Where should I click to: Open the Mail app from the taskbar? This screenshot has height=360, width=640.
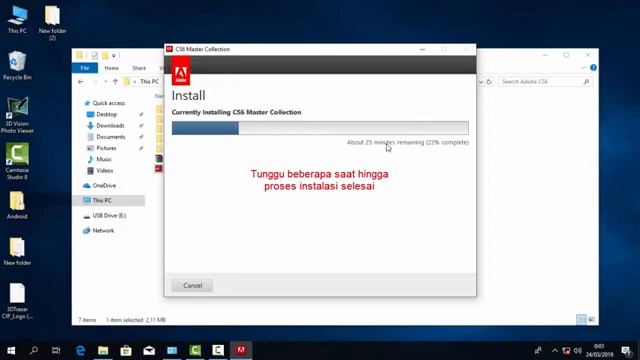[x=149, y=350]
